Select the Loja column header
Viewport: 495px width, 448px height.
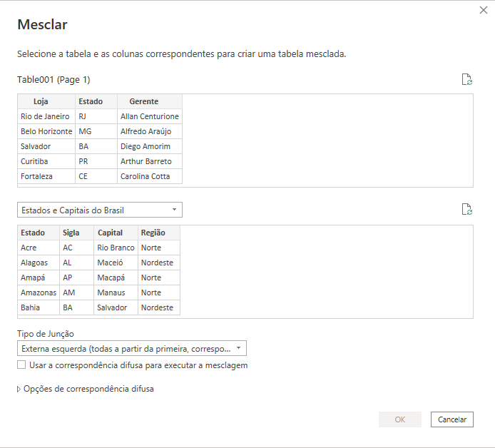point(46,101)
